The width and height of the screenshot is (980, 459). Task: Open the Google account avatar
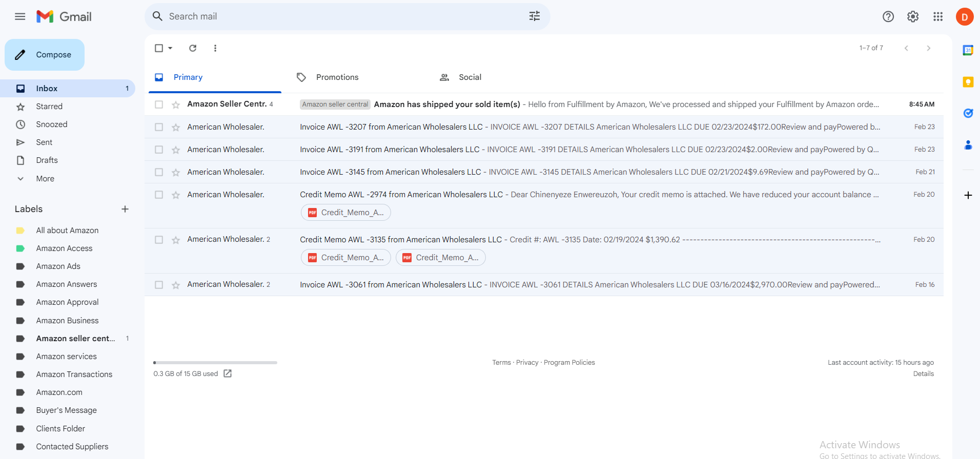(965, 17)
